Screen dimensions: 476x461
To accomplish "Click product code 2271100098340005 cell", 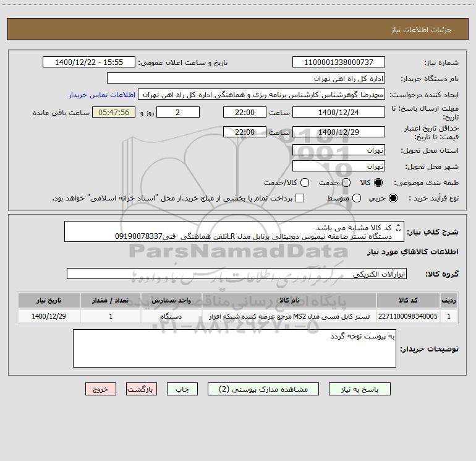I will click(x=408, y=316).
